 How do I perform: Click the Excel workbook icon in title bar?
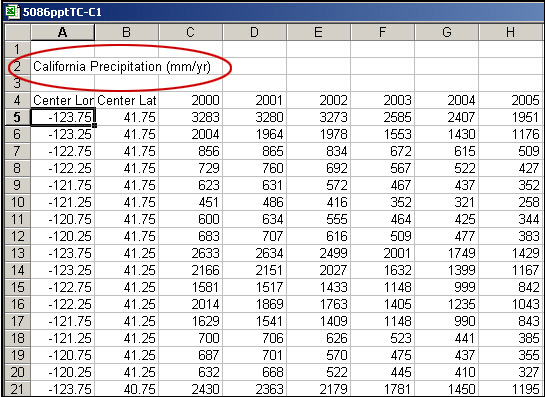(12, 12)
